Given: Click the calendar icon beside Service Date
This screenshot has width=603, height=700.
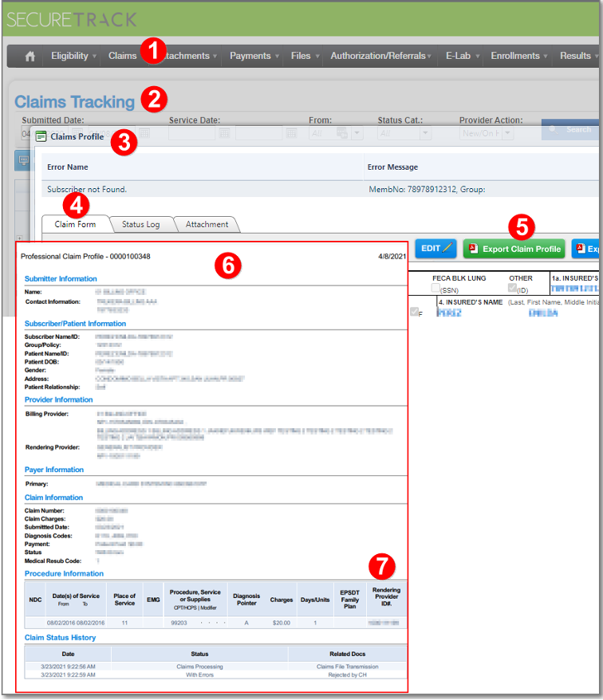Looking at the screenshot, I should coord(224,133).
